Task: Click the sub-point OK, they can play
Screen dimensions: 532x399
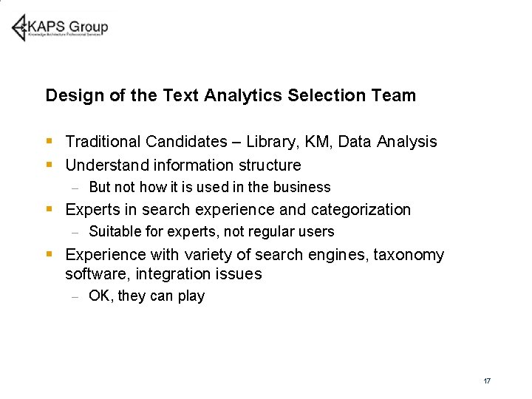Action: [x=146, y=296]
